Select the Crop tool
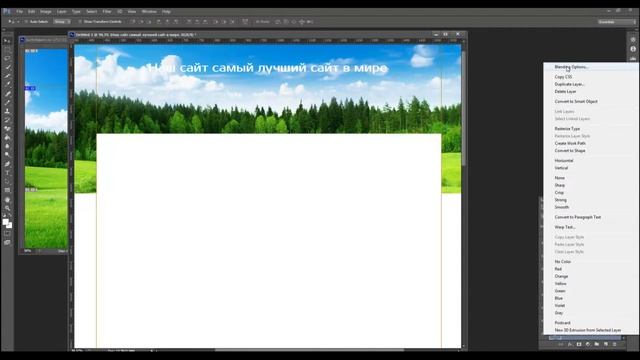This screenshot has height=360, width=640. pos(7,76)
